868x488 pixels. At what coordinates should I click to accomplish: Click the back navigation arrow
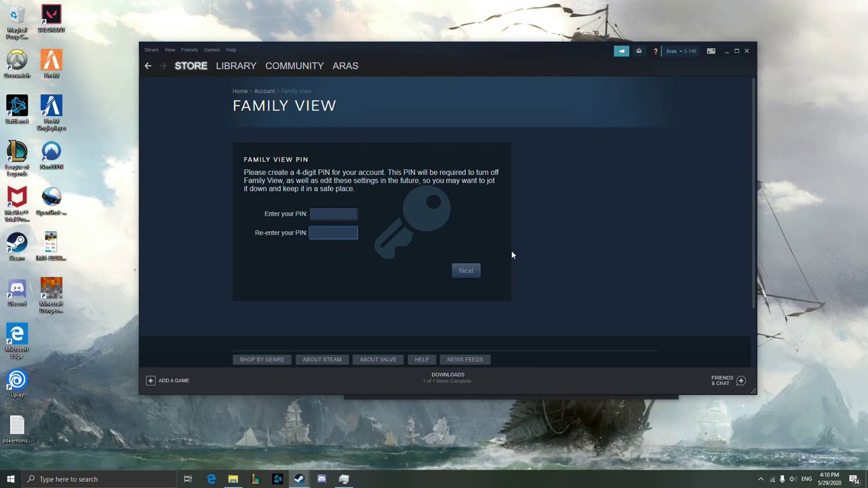[148, 65]
